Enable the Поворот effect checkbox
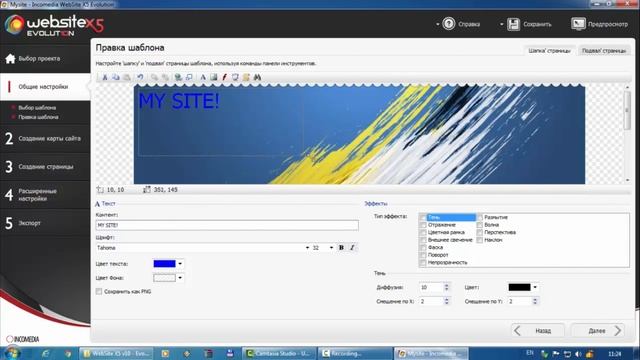The width and height of the screenshot is (640, 360). pos(423,255)
